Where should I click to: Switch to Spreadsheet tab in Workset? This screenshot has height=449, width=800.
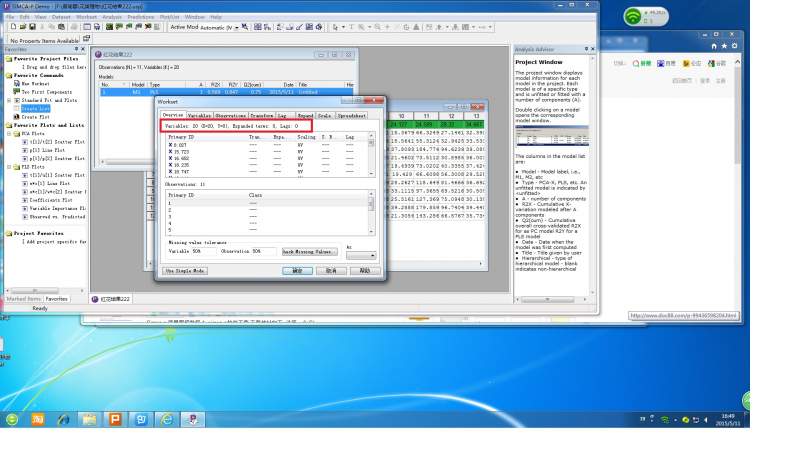(x=352, y=116)
